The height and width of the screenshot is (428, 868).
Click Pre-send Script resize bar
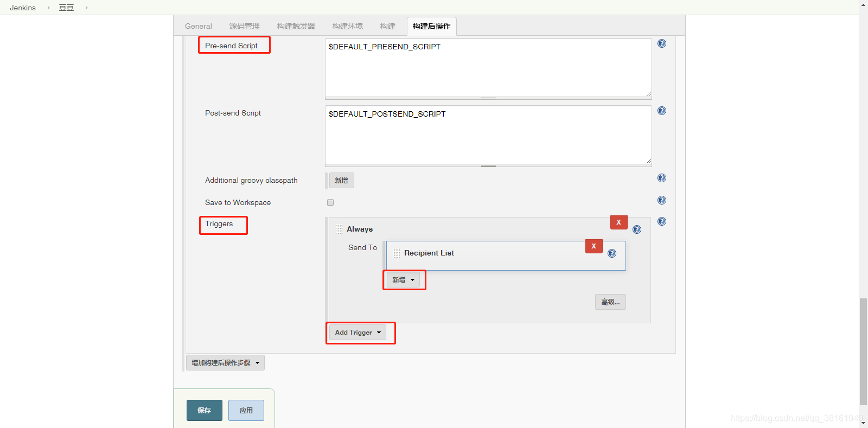point(488,99)
